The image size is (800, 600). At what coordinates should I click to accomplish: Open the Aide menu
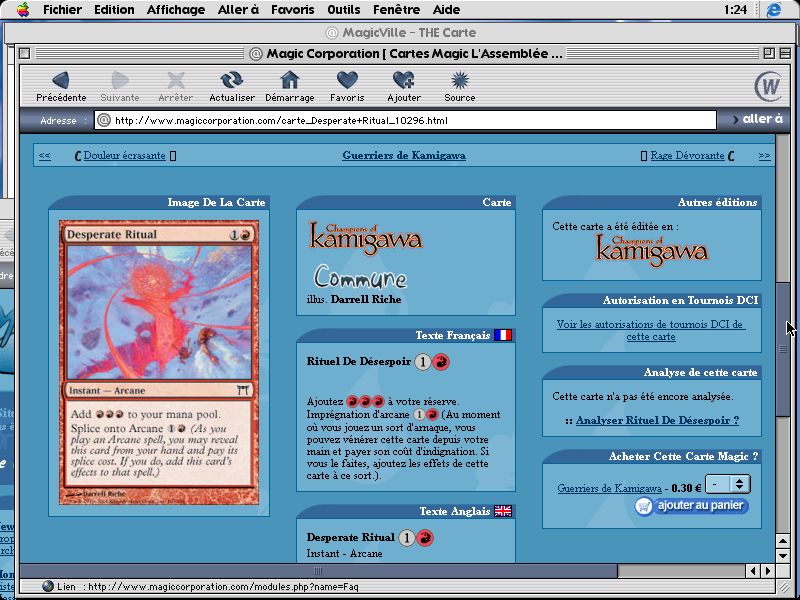pyautogui.click(x=446, y=9)
